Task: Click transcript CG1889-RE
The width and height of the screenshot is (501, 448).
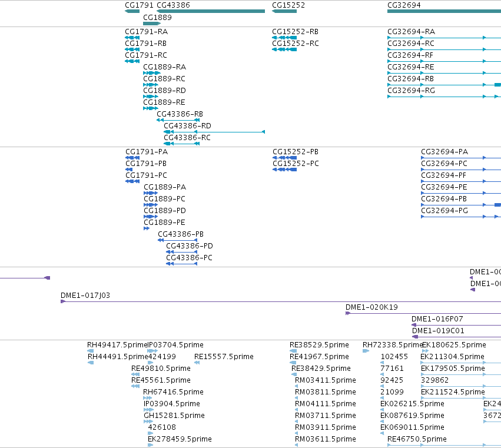Action: click(164, 102)
